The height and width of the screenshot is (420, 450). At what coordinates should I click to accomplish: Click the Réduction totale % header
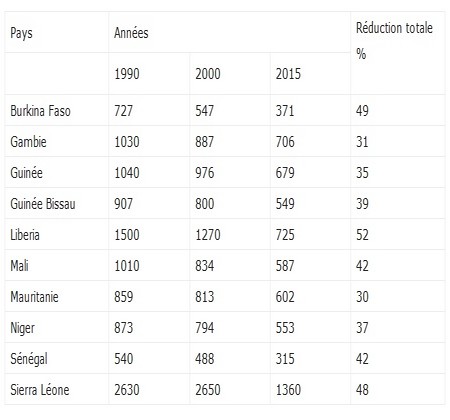click(x=394, y=41)
